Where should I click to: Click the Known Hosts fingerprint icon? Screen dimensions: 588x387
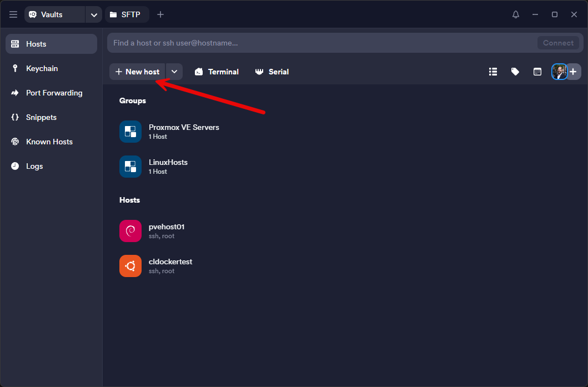(x=15, y=142)
